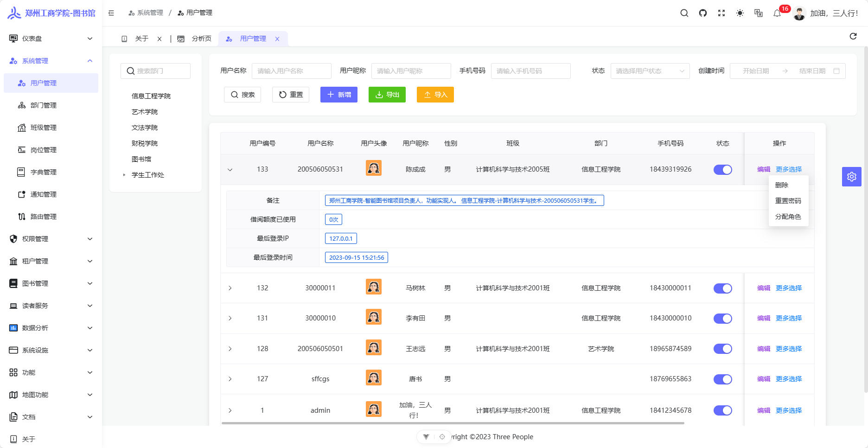This screenshot has height=448, width=868.
Task: Toggle fullscreen mode icon
Action: [721, 13]
